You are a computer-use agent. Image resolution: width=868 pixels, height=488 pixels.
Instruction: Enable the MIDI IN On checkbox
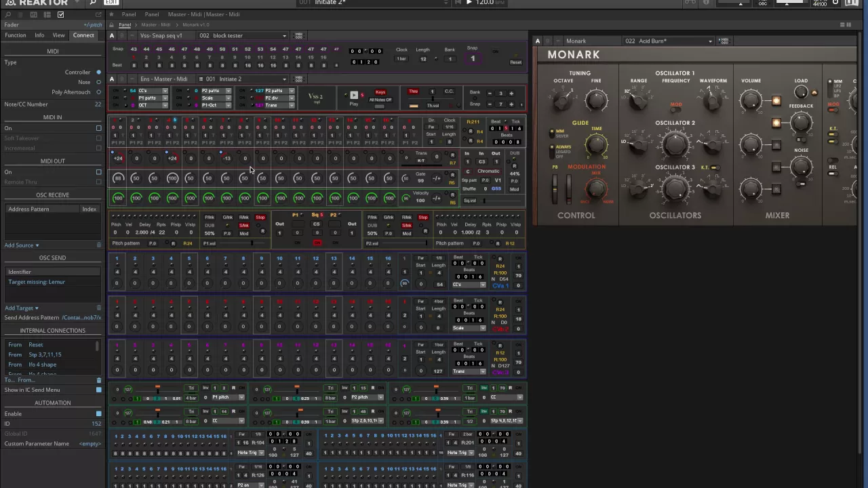coord(98,128)
